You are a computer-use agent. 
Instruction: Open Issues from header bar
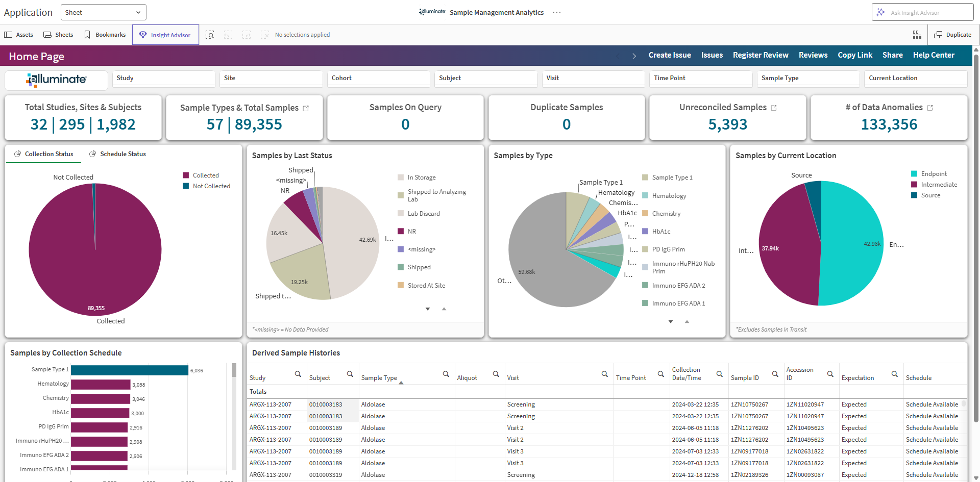pos(712,55)
